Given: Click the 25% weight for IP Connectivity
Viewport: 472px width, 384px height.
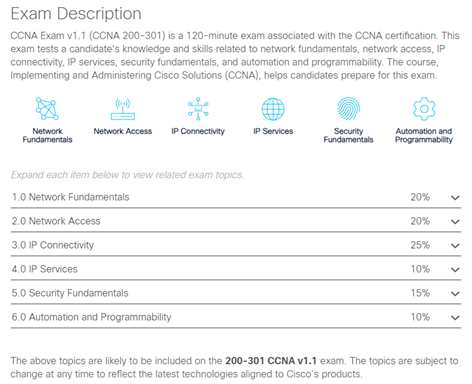Looking at the screenshot, I should pos(420,245).
